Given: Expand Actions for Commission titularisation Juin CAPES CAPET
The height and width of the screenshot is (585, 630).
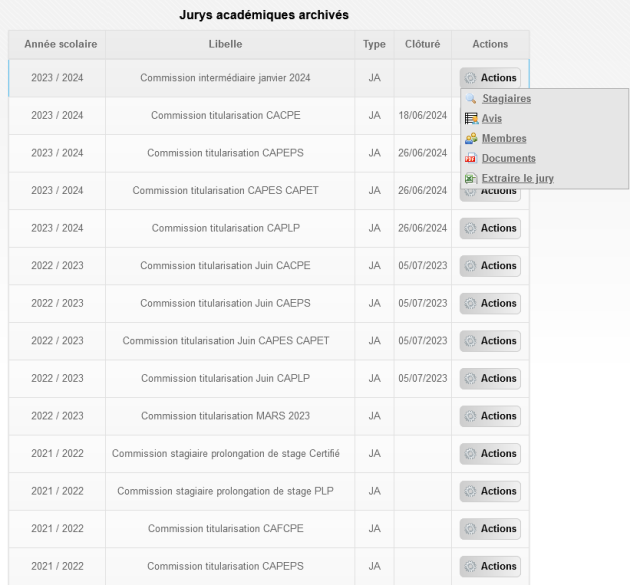Looking at the screenshot, I should 490,341.
